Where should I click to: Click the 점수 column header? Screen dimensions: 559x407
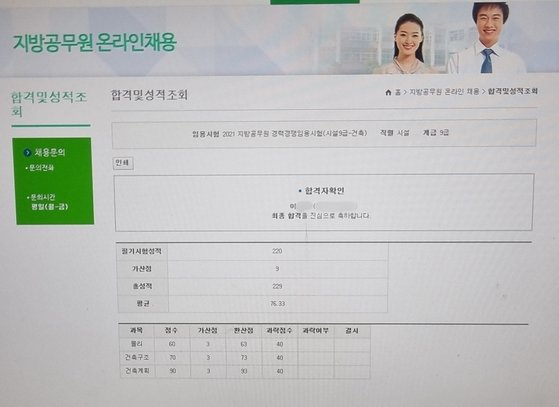(x=171, y=331)
